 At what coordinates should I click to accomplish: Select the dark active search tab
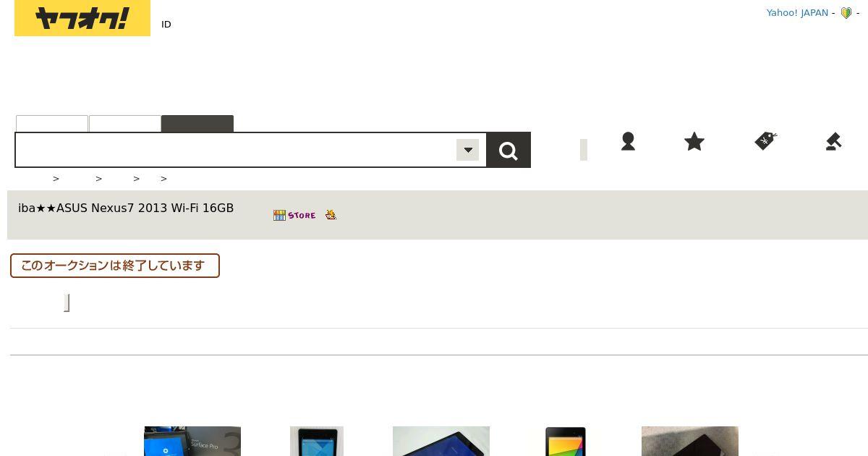pos(197,124)
